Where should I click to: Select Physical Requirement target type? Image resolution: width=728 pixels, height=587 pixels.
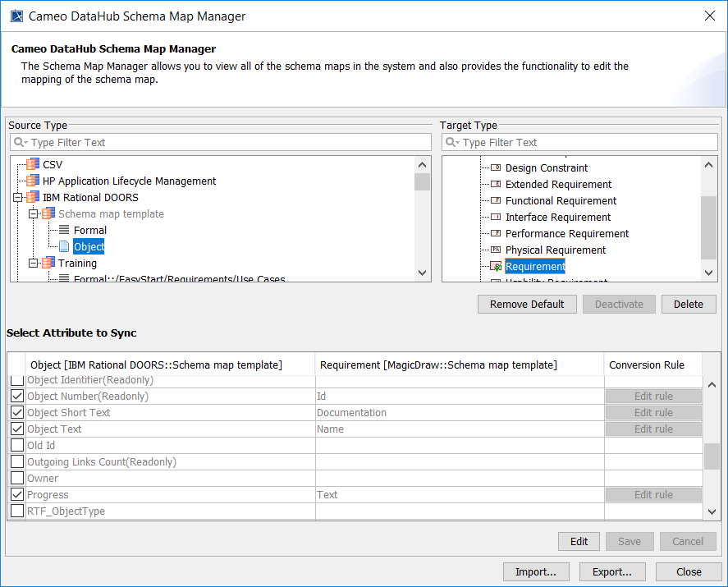[x=555, y=250]
